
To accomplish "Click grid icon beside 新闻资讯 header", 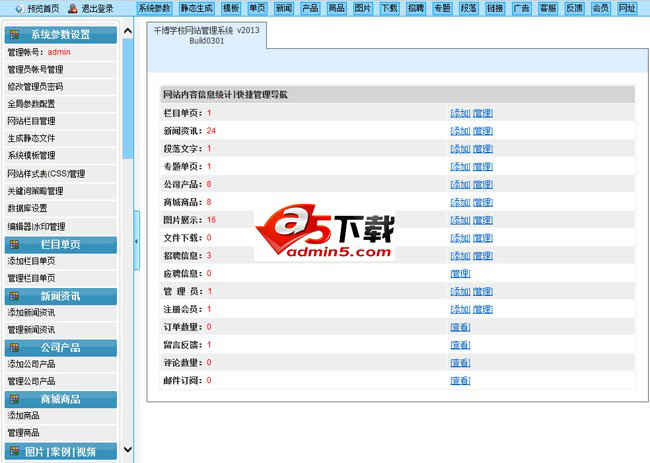I will click(x=15, y=296).
